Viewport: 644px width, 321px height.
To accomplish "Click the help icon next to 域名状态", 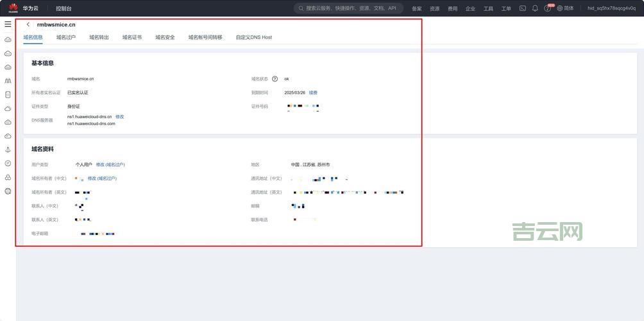I will pyautogui.click(x=275, y=79).
